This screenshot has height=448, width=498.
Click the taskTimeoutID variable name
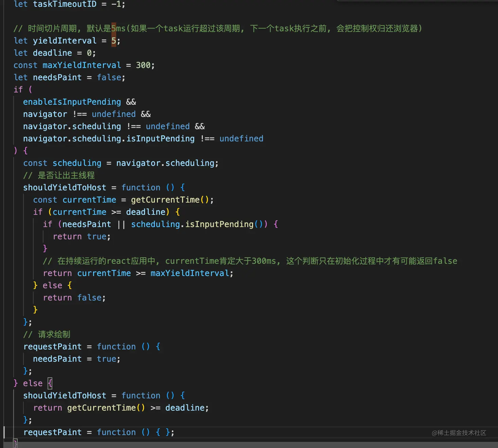65,4
